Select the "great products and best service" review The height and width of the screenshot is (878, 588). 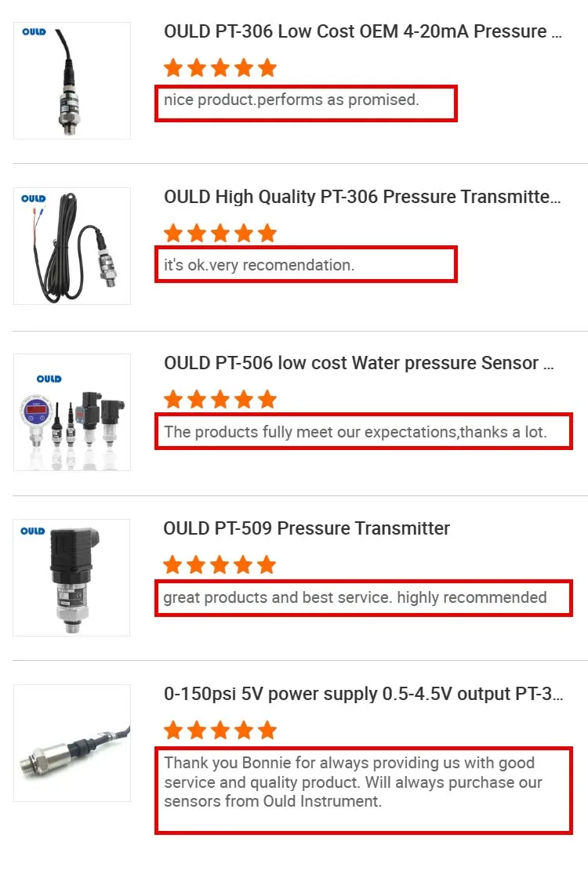click(x=355, y=597)
